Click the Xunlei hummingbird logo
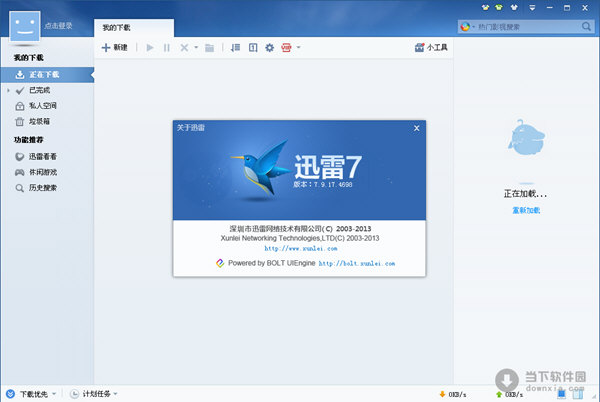 click(259, 168)
